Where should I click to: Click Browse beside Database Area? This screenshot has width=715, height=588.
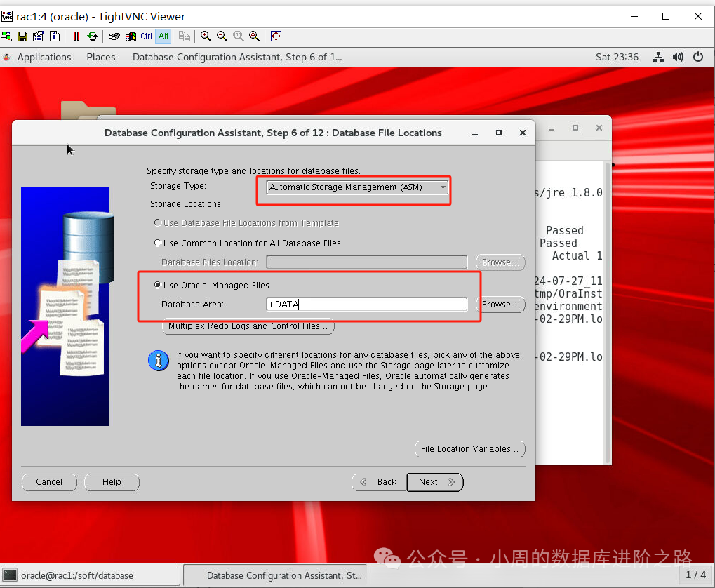coord(500,305)
